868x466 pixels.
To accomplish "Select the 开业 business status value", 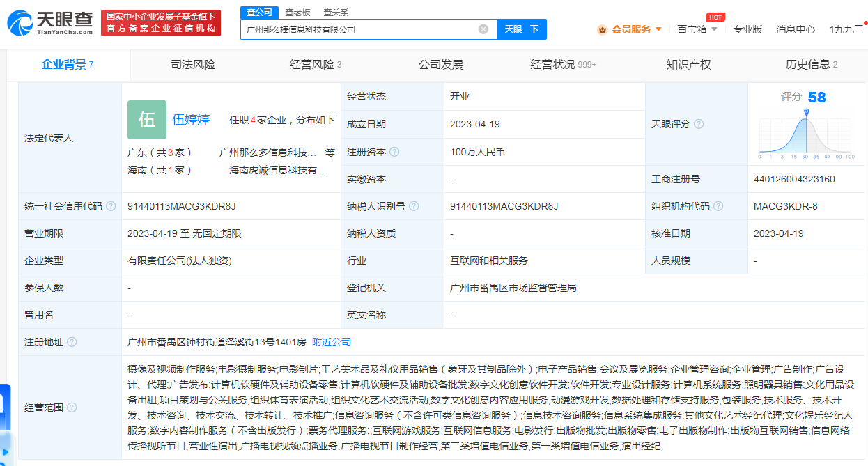I will [460, 96].
